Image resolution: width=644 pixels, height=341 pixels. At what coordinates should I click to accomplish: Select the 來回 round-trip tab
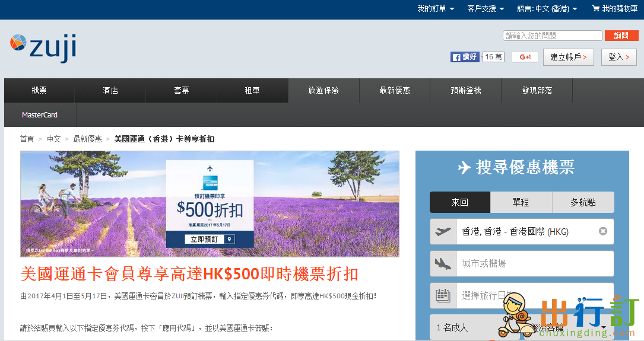[x=460, y=202]
